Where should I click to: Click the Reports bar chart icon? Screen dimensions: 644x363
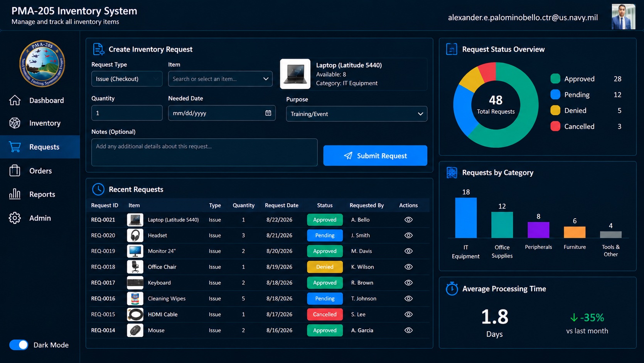point(15,194)
